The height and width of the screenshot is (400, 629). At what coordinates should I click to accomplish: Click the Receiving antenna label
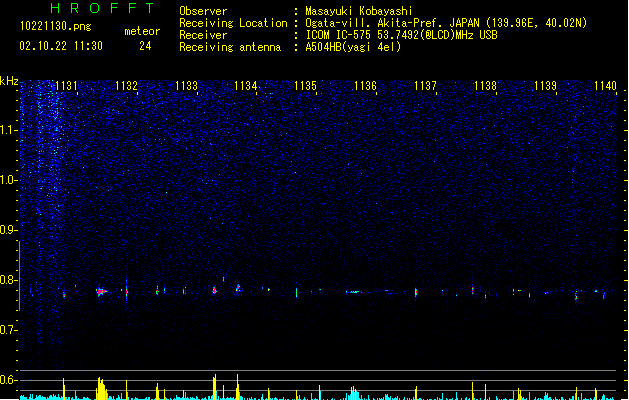[x=230, y=47]
